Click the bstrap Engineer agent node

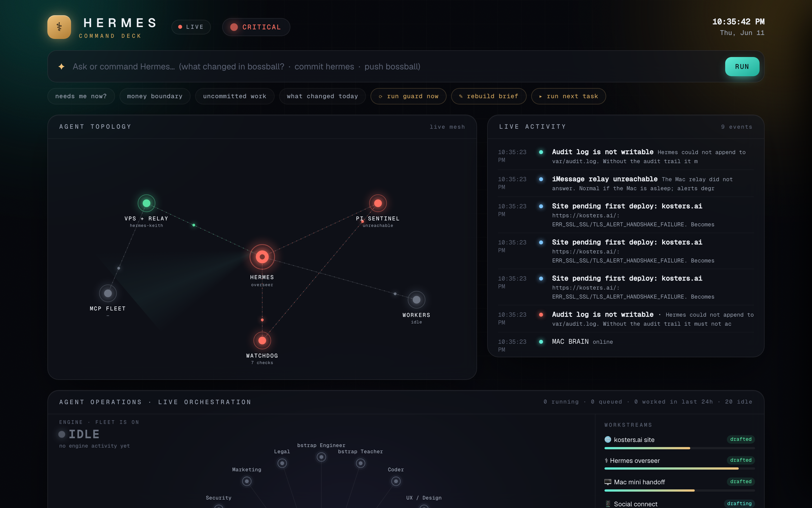click(x=321, y=457)
